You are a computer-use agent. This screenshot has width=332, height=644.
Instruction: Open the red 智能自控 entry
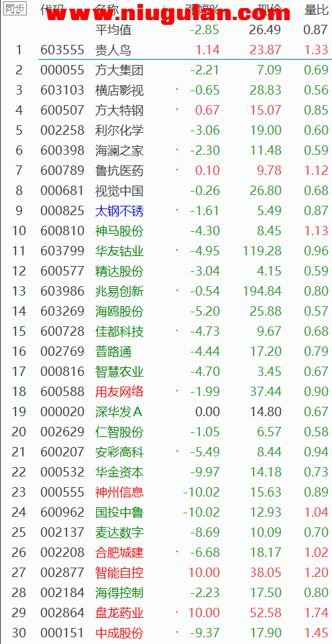[119, 573]
